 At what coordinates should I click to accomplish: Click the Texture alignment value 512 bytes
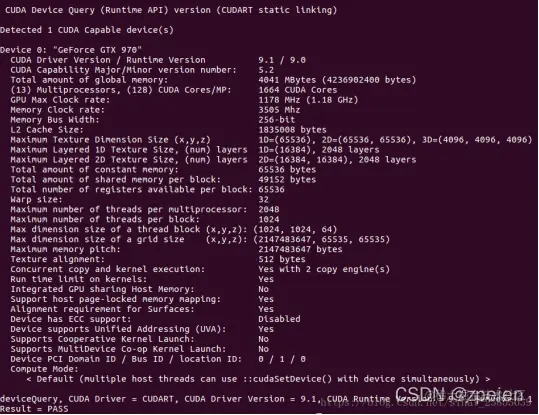point(282,259)
